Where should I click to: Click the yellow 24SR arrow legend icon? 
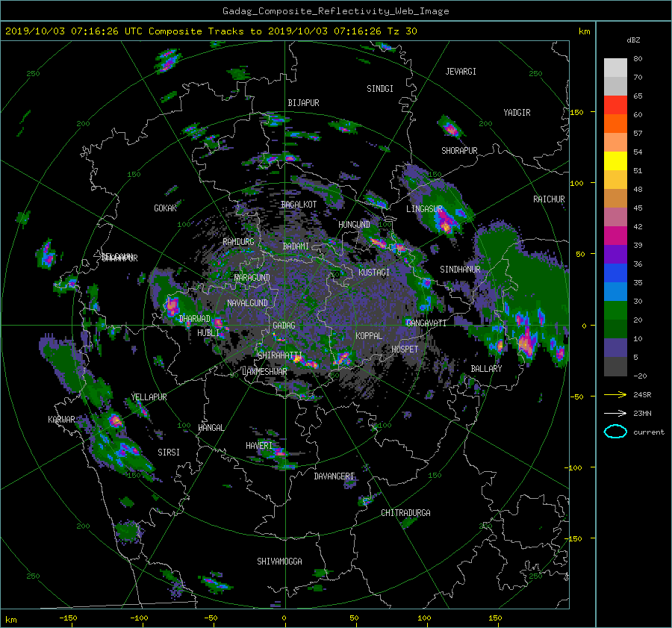[x=615, y=394]
